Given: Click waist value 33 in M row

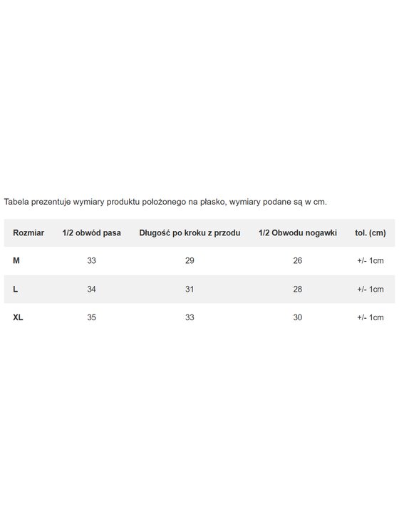Looking at the screenshot, I should [91, 260].
